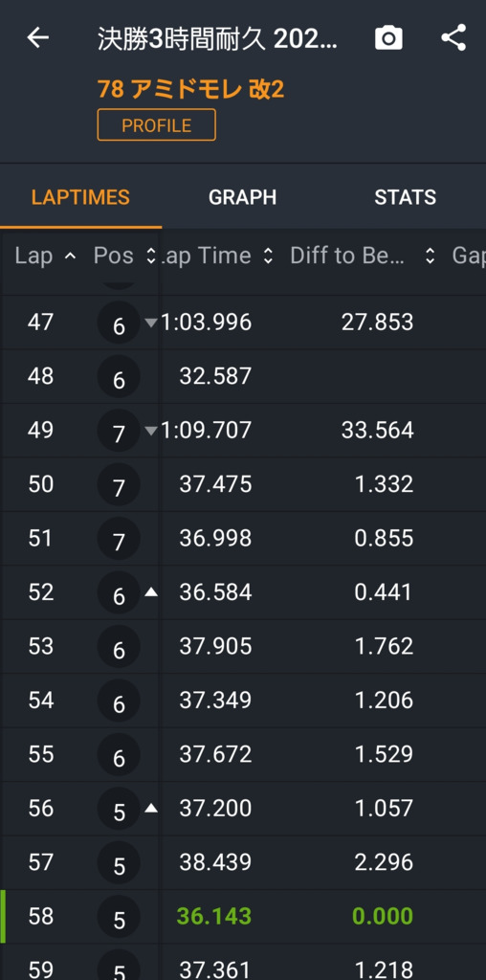
Task: Tap competitor name 78 アミドモレ 改2
Action: click(190, 89)
